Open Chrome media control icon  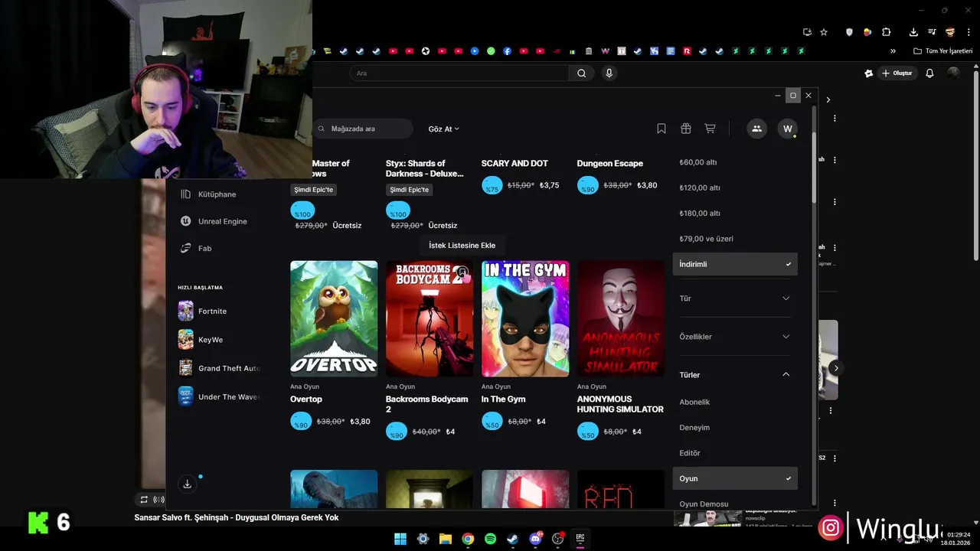tap(932, 32)
